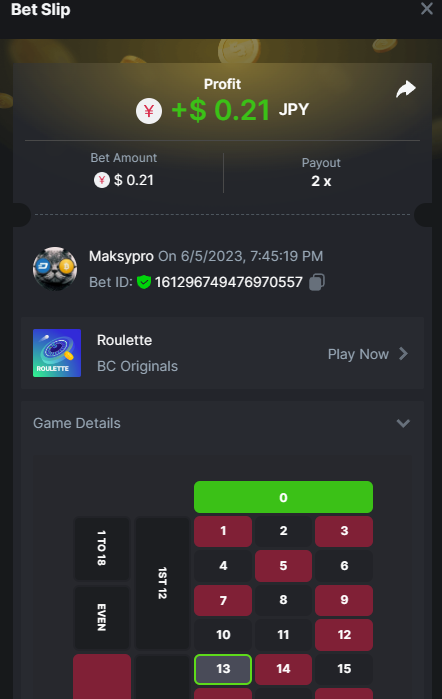Click the yen icon under Bet Amount
The image size is (442, 699).
(102, 180)
